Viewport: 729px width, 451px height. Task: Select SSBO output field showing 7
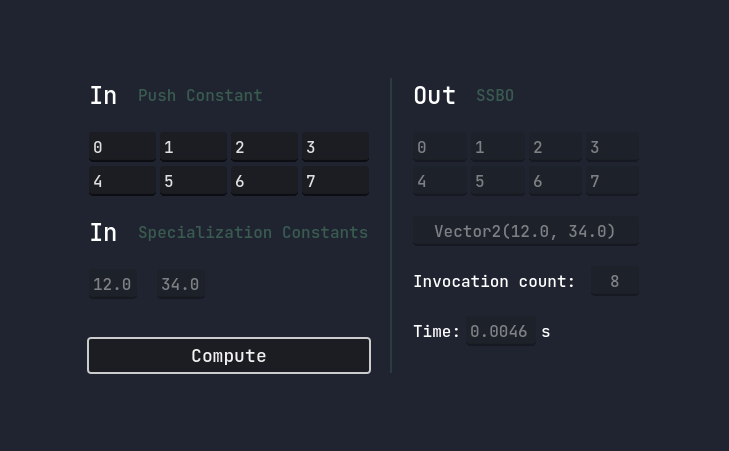(x=611, y=181)
